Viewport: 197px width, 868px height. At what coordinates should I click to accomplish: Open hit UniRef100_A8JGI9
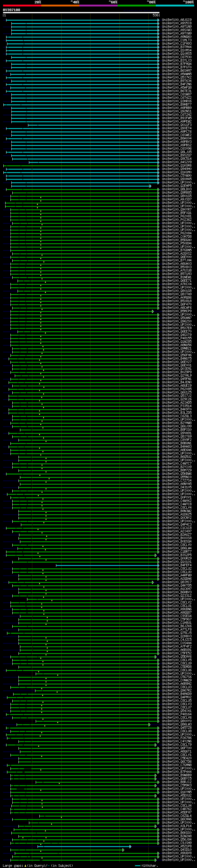(177, 20)
